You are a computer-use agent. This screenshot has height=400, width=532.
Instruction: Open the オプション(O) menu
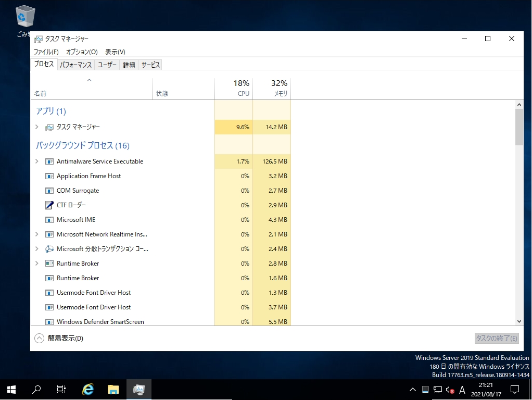point(82,52)
